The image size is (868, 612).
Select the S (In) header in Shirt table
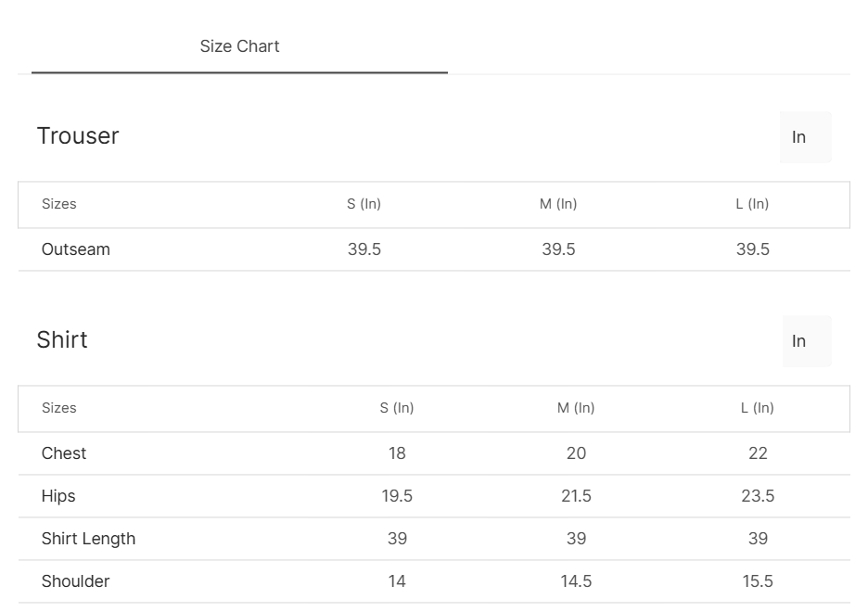pos(397,408)
